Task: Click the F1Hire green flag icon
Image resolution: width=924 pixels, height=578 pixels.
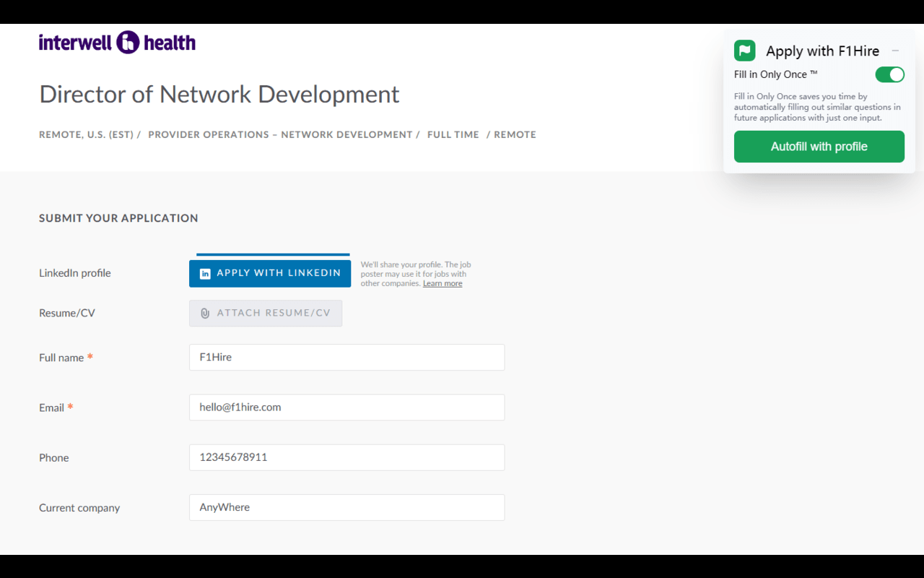Action: tap(744, 51)
